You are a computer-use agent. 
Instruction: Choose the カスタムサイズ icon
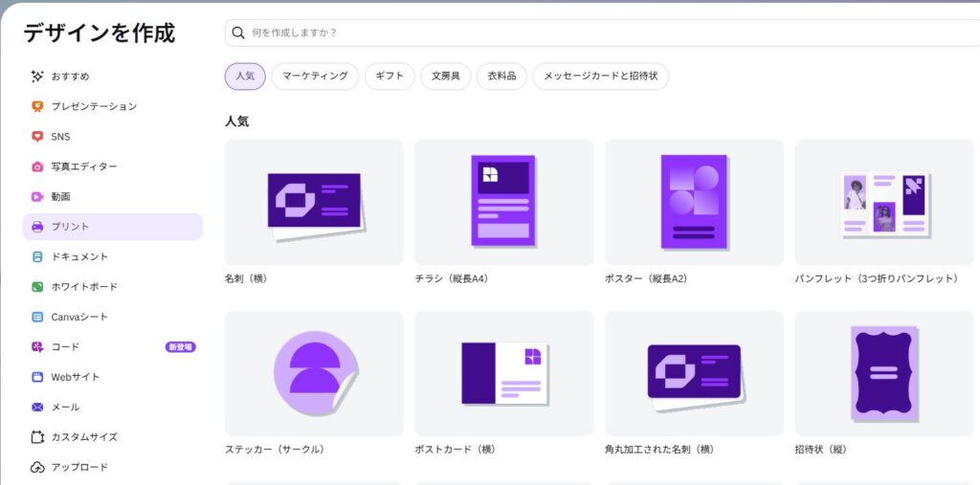point(37,437)
